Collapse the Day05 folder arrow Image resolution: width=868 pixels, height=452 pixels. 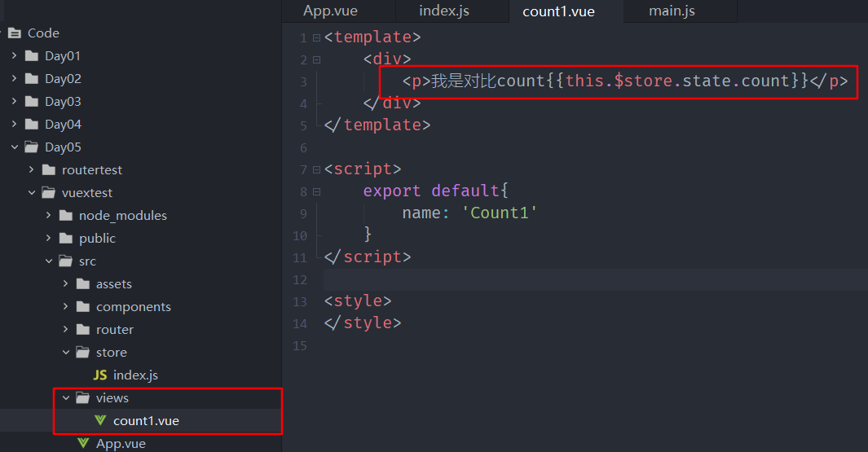point(14,147)
